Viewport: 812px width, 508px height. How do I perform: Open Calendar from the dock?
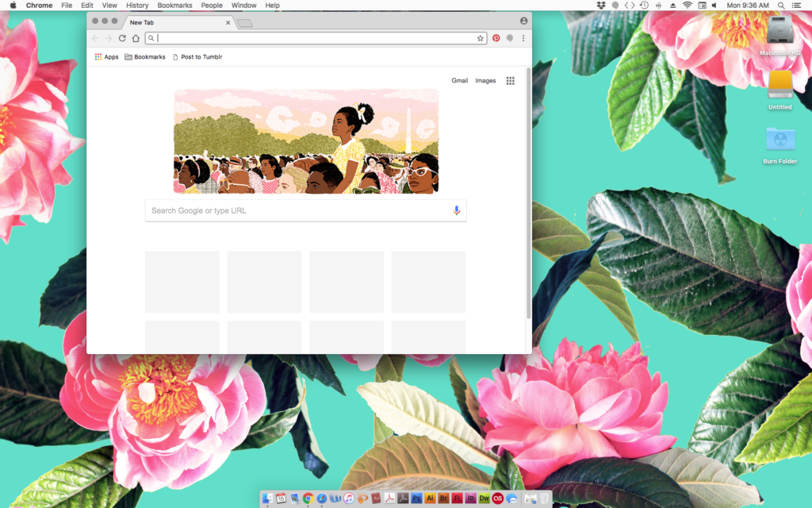point(281,498)
